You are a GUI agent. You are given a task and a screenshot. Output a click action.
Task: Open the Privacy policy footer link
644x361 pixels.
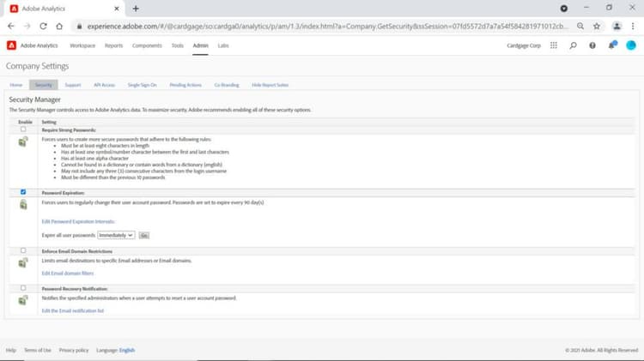pyautogui.click(x=74, y=351)
